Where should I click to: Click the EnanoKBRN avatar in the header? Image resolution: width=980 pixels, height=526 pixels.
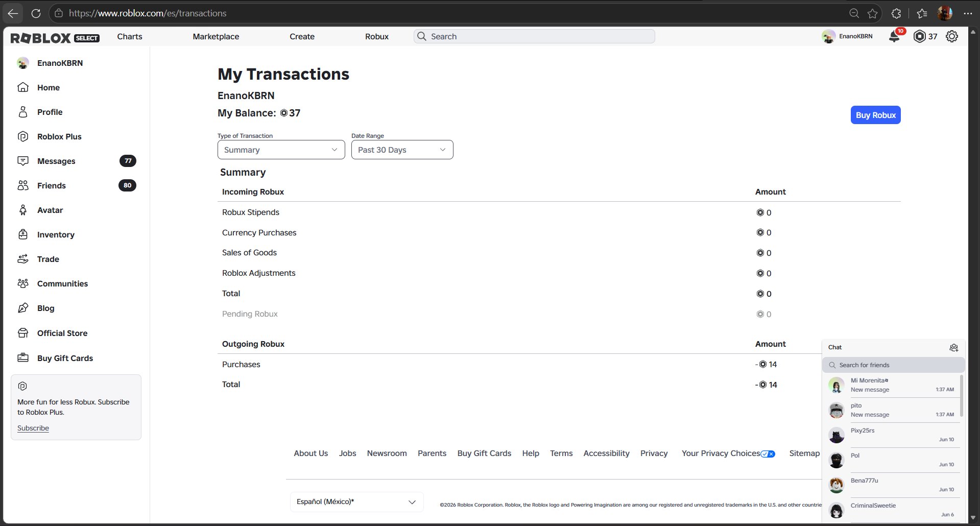[828, 37]
